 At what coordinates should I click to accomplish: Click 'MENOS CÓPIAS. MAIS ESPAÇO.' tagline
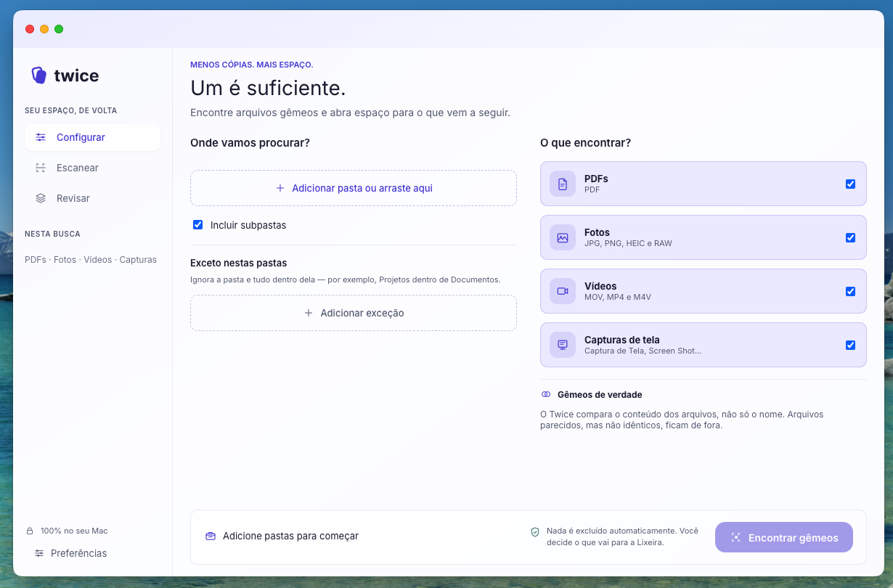[x=251, y=65]
